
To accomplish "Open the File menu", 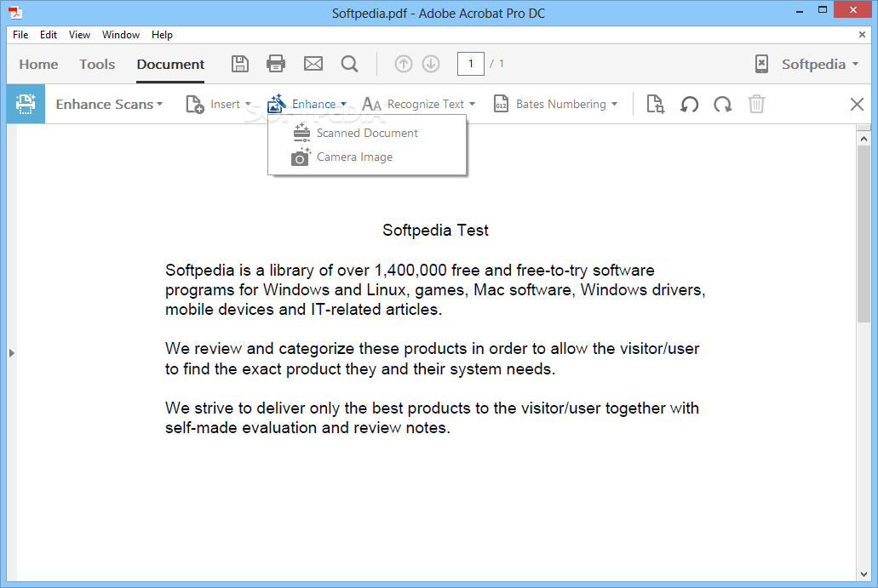I will (20, 35).
